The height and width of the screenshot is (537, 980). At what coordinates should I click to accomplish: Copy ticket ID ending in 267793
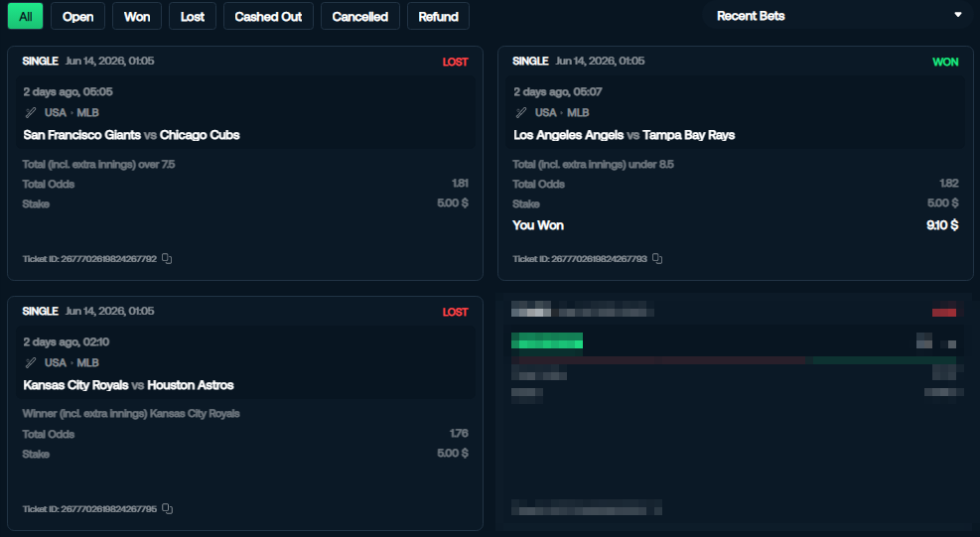coord(657,259)
